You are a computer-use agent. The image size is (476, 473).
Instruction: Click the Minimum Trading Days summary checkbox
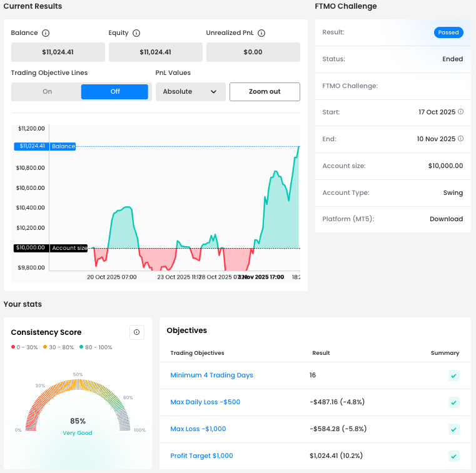coord(454,376)
